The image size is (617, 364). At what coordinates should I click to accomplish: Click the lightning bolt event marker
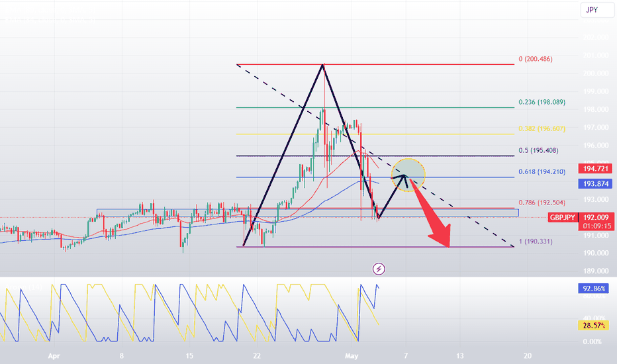tap(379, 269)
